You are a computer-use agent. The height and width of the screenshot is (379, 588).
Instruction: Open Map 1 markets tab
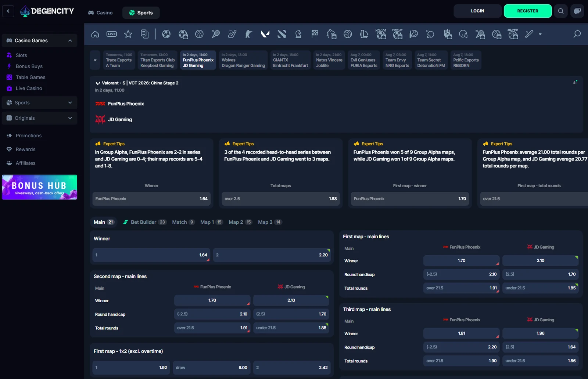[x=211, y=222]
